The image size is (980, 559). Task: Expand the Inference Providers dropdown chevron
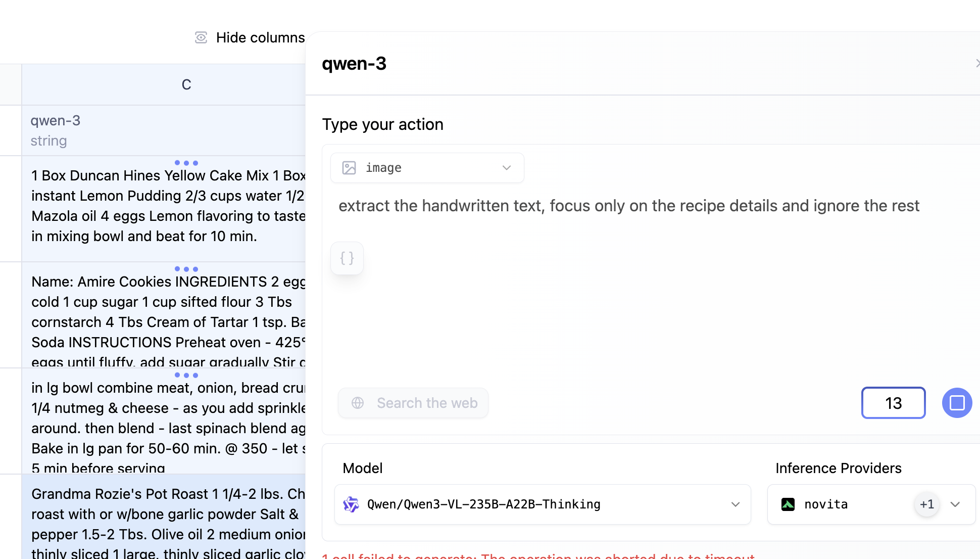[955, 504]
